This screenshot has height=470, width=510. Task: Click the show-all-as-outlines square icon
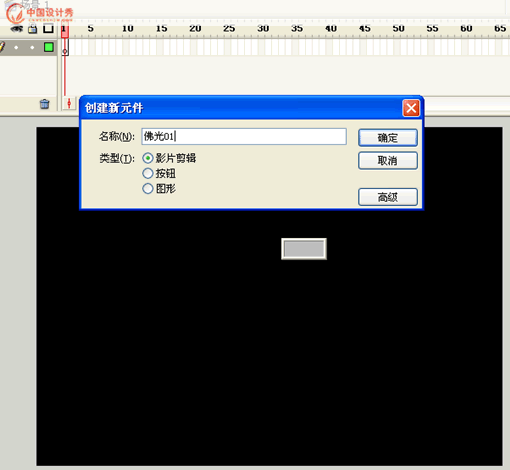tap(48, 29)
